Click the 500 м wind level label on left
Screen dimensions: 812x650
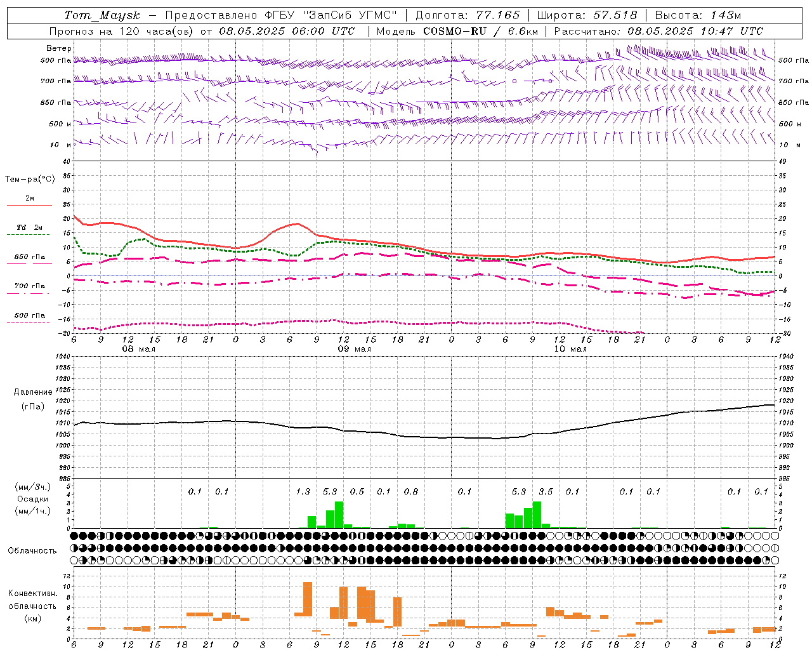60,124
